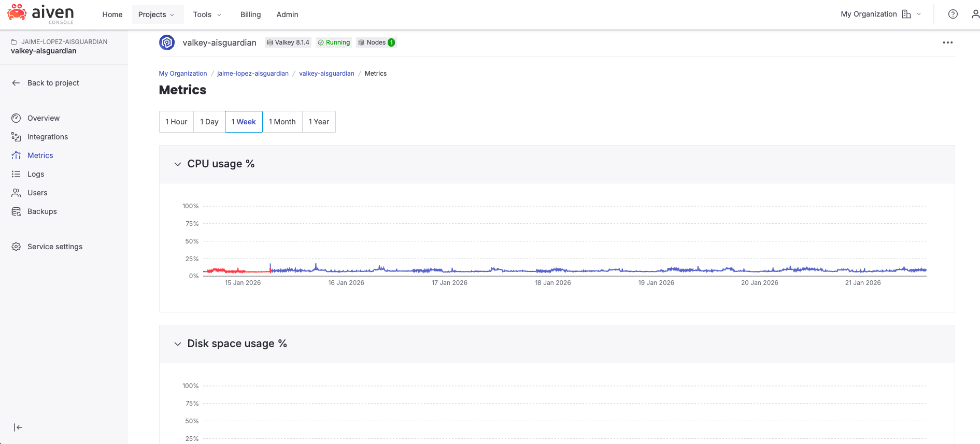980x444 pixels.
Task: Click the Valkey 8.1.4 version badge
Action: pos(288,42)
